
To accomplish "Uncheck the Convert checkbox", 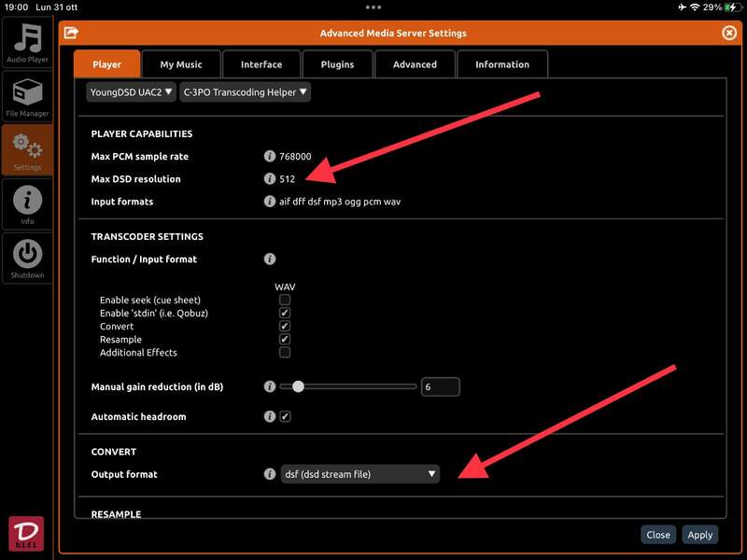I will tap(285, 327).
